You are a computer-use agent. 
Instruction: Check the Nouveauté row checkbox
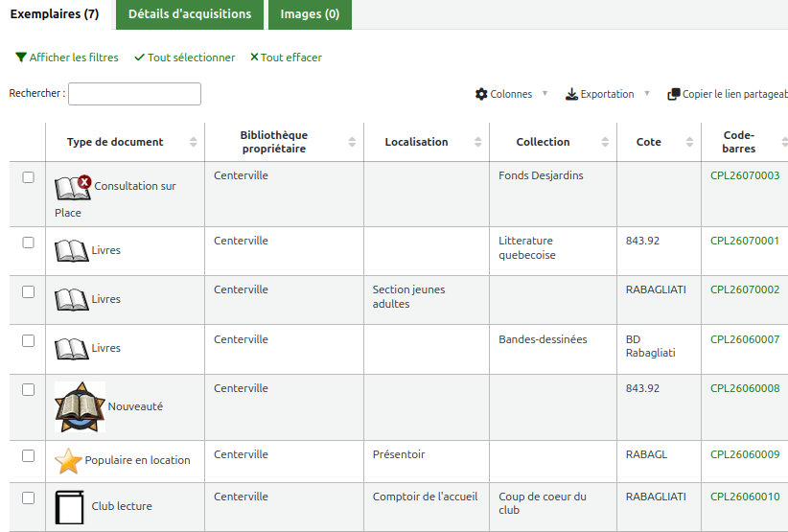pos(28,390)
